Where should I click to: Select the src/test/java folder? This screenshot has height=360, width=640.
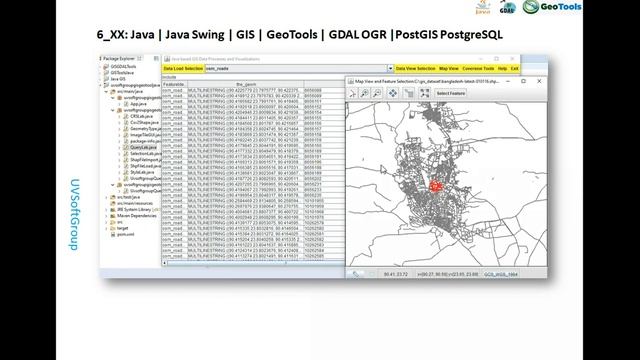pos(128,197)
